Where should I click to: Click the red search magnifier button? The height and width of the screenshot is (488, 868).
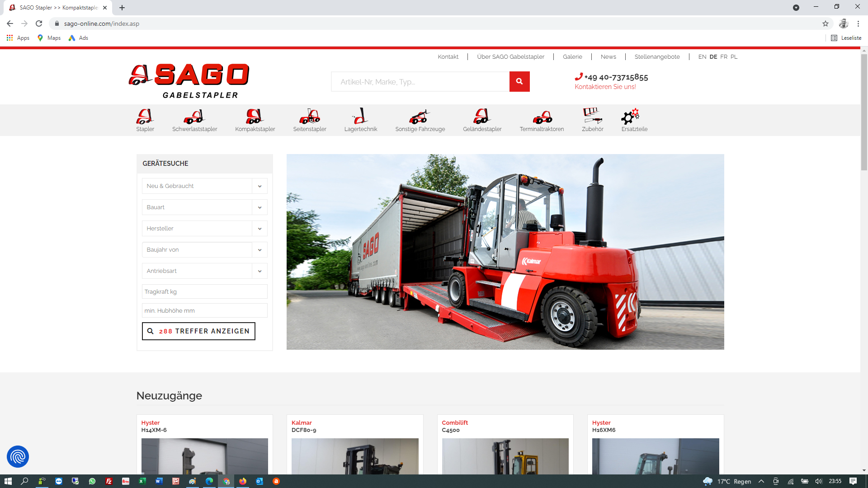519,81
